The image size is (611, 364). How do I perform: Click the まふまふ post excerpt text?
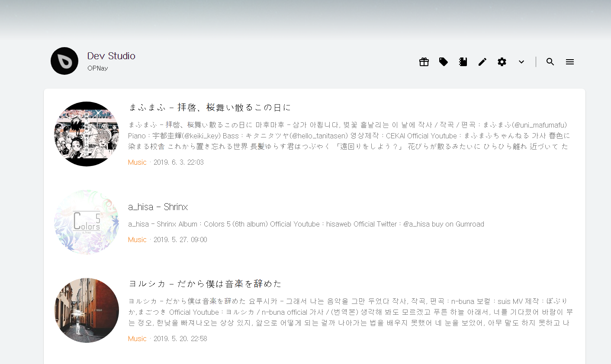[x=349, y=136]
